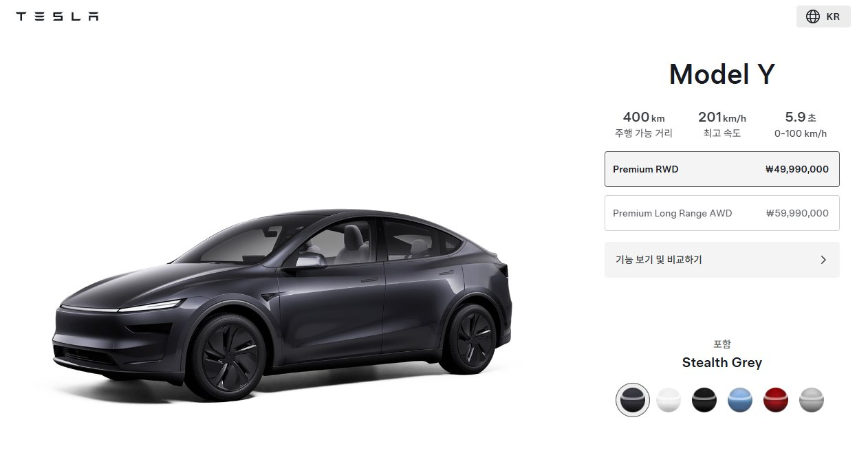Click the 400 km range stat
The height and width of the screenshot is (455, 868).
[x=644, y=124]
